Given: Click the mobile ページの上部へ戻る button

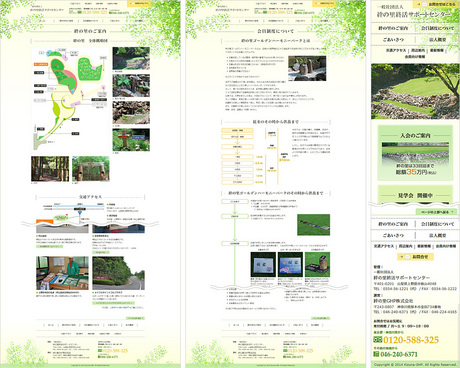Looking at the screenshot, I should (436, 212).
